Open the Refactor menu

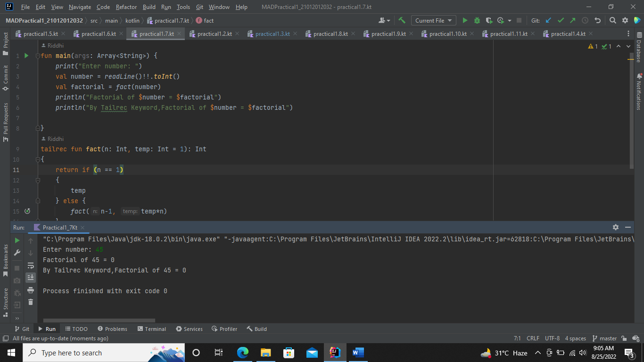[126, 7]
